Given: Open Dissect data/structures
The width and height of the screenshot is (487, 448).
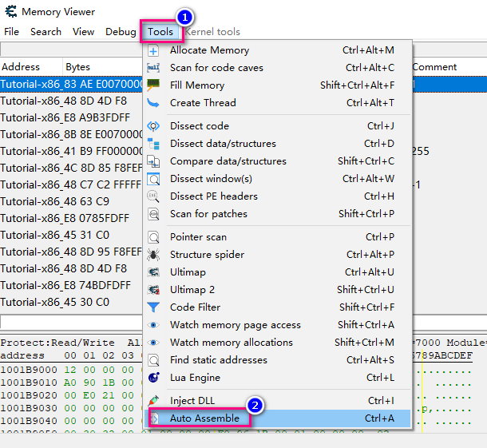Looking at the screenshot, I should (x=277, y=144).
